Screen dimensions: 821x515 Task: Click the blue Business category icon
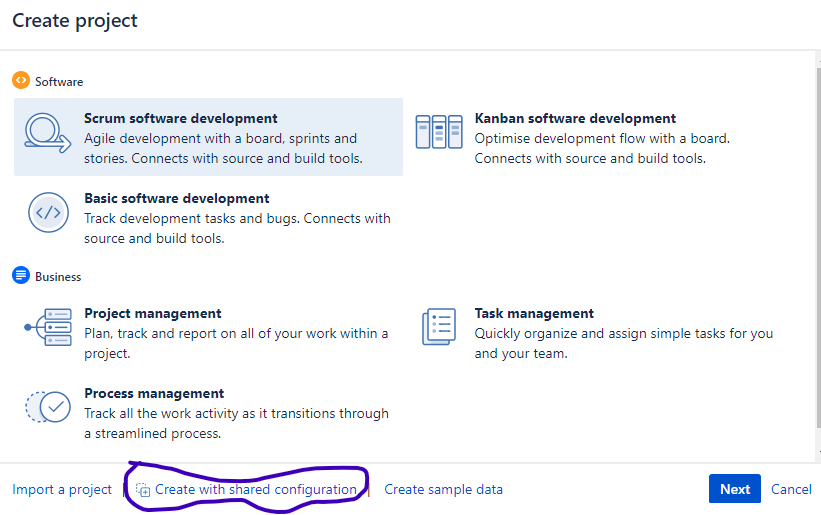tap(21, 275)
